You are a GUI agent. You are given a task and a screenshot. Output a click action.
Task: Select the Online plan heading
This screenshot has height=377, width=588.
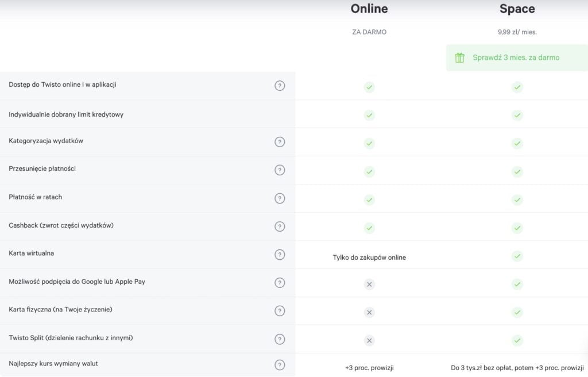(x=369, y=9)
